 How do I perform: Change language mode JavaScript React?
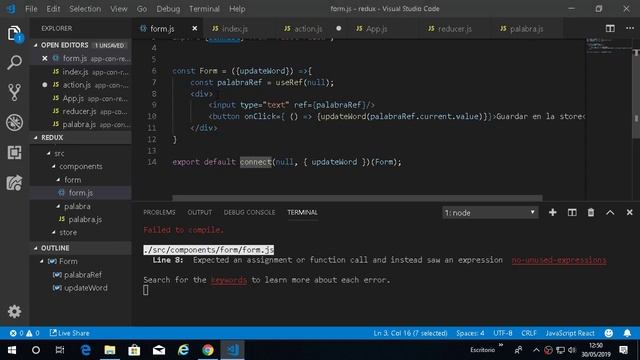pos(570,333)
